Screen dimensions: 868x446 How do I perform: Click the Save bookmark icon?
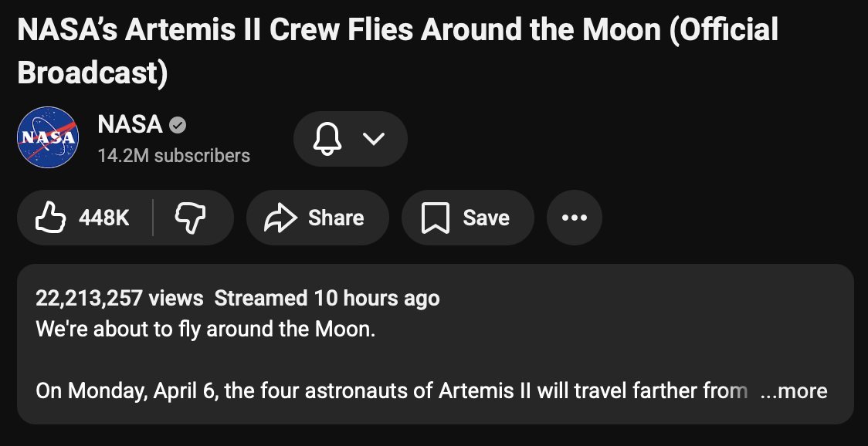pyautogui.click(x=435, y=218)
